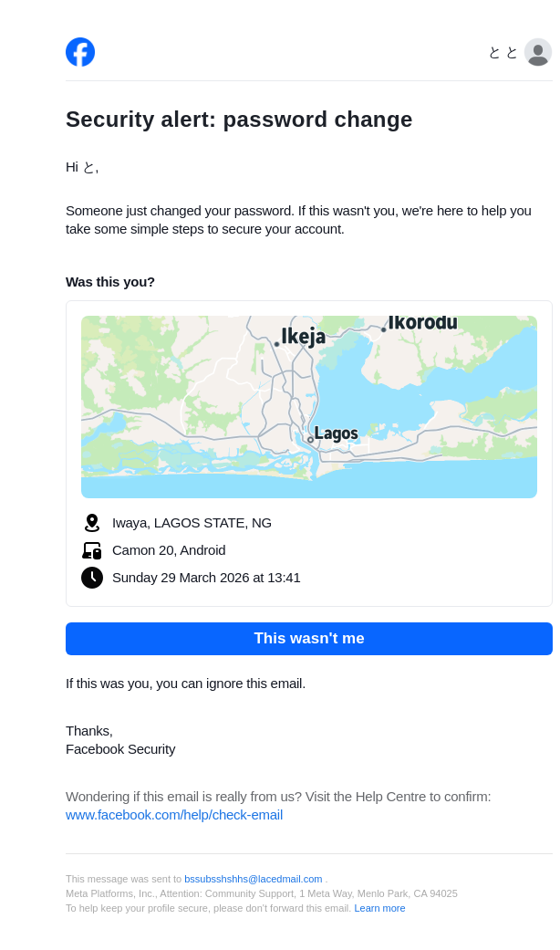The height and width of the screenshot is (950, 560).
Task: Click the clock time icon
Action: point(92,578)
